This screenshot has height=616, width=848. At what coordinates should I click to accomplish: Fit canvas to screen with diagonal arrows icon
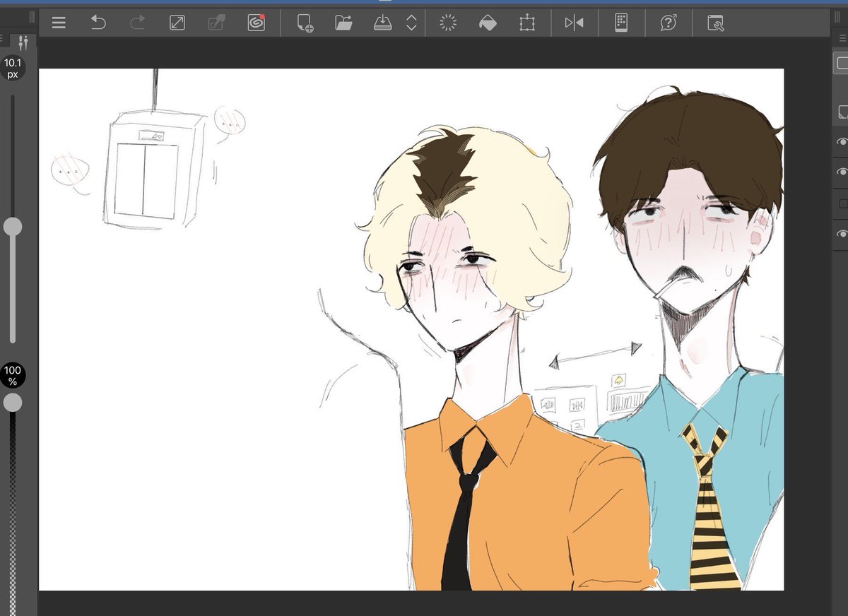coord(177,23)
